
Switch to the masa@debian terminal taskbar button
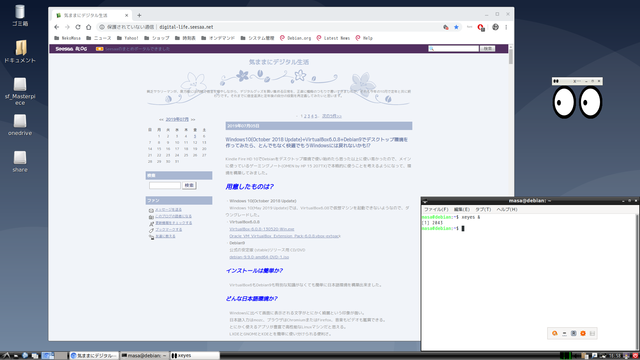pos(144,356)
